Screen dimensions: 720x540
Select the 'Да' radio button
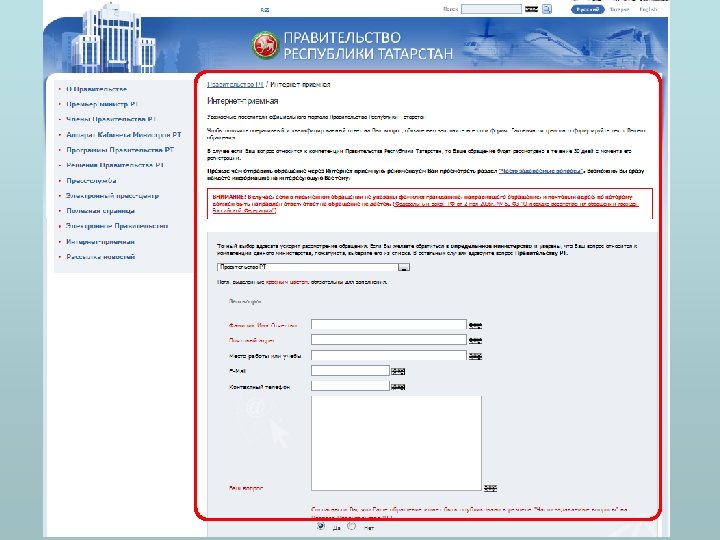pos(321,526)
